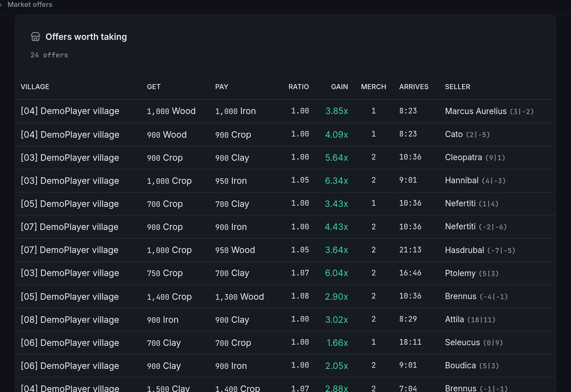Click village [05] in the 700 Crop row
Screen dimensions: 571x392
[70, 204]
